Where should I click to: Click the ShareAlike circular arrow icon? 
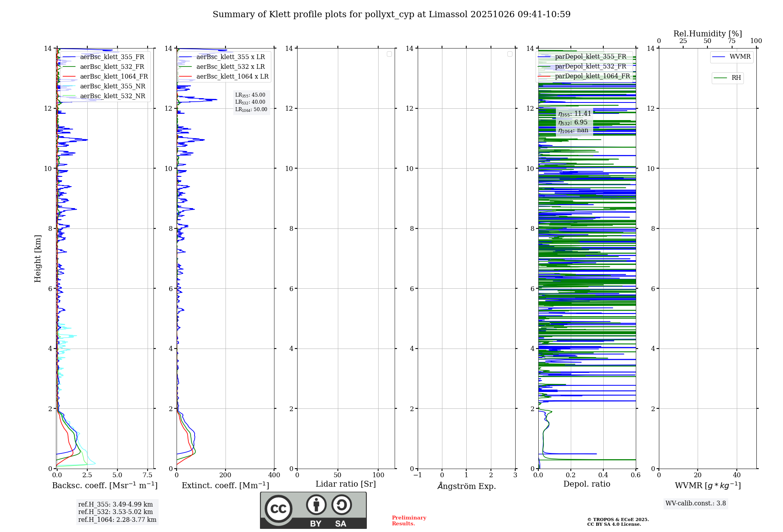coord(341,505)
